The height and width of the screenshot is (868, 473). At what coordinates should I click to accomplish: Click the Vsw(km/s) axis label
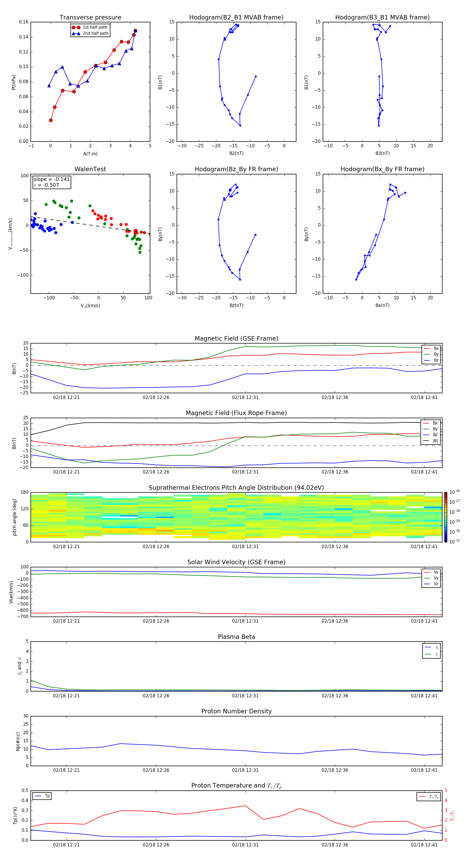11,592
